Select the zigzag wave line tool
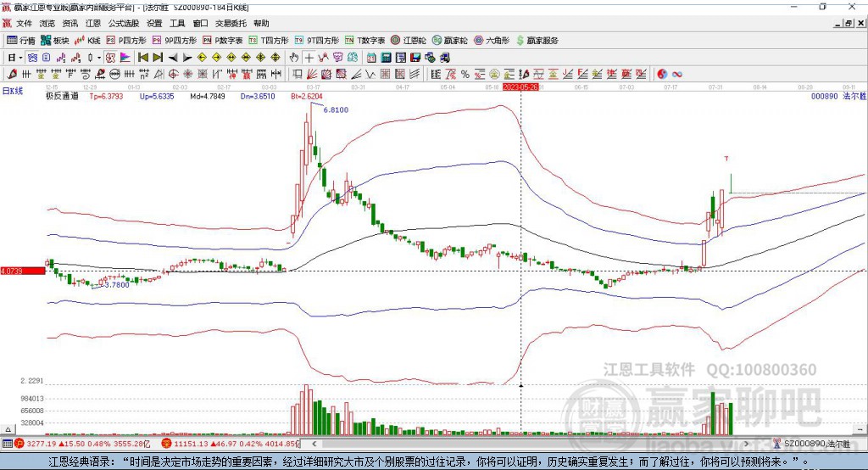The image size is (868, 470). tap(370, 74)
